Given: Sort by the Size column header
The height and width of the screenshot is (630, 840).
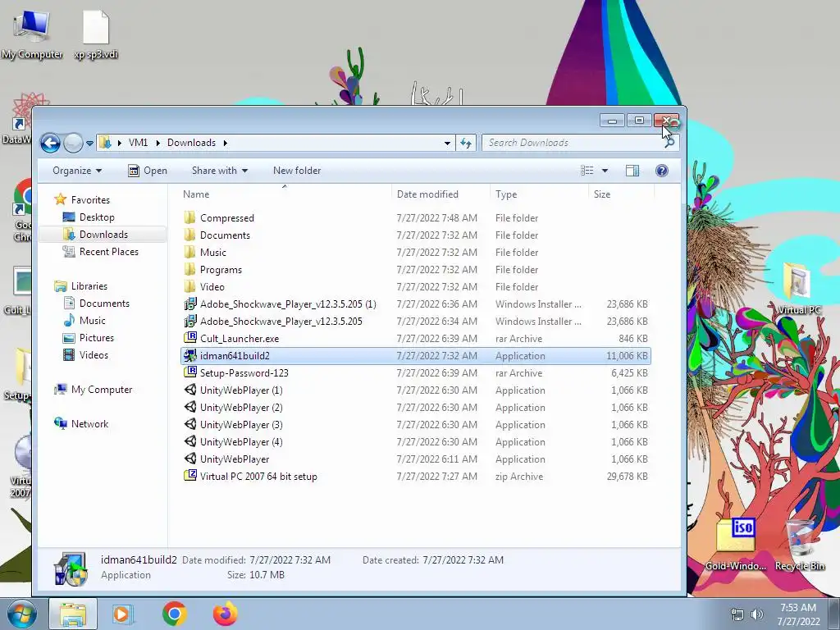Looking at the screenshot, I should coord(621,194).
